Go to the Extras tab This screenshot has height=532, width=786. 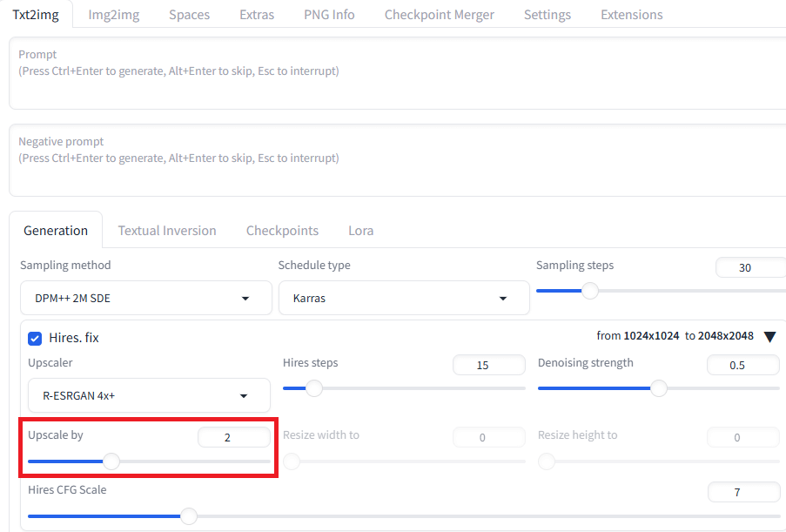pyautogui.click(x=257, y=15)
